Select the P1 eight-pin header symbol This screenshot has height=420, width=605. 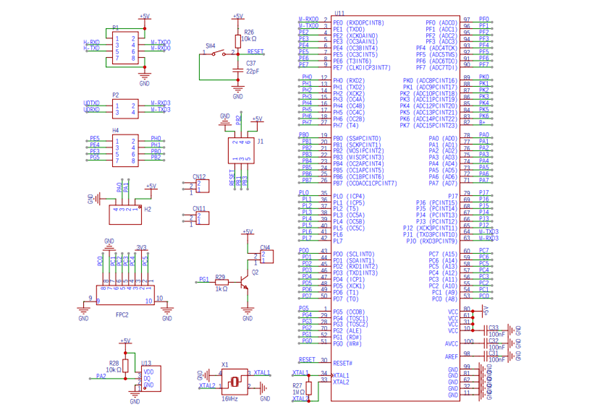point(125,48)
